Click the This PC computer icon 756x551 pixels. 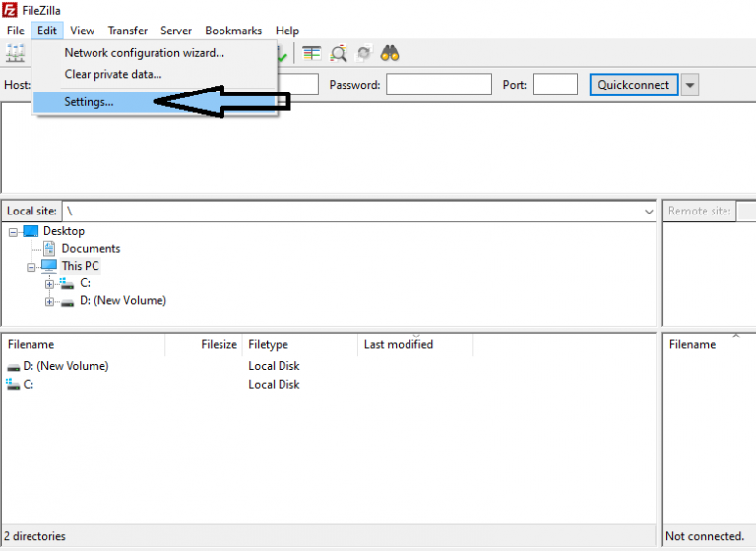pos(49,266)
